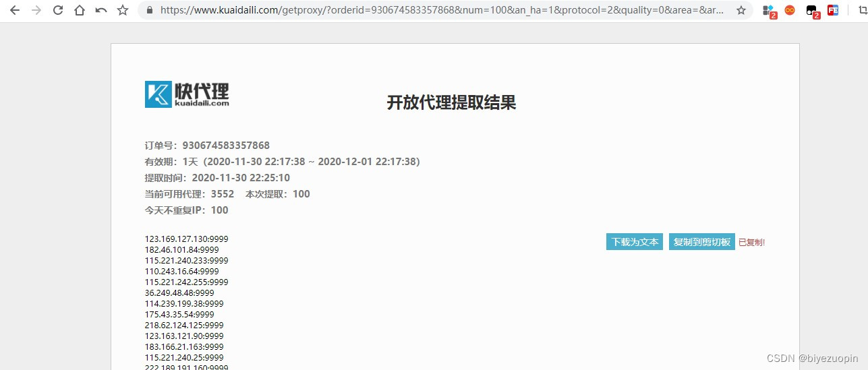Go back to the previous page
This screenshot has width=868, height=370.
click(x=15, y=10)
